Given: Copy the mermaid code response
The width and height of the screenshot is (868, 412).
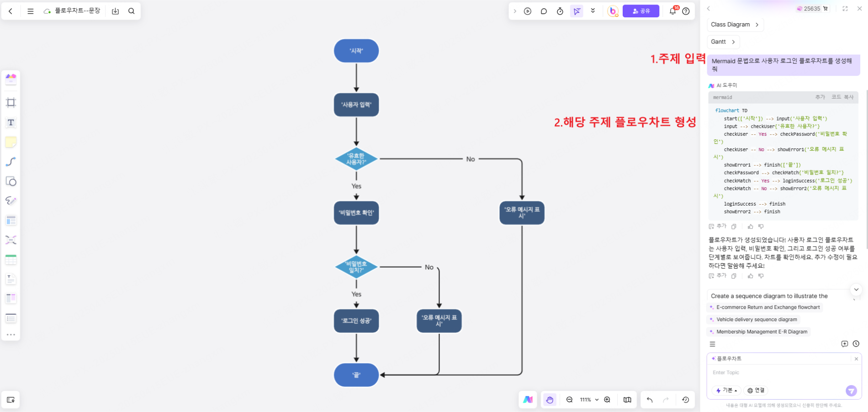Looking at the screenshot, I should pyautogui.click(x=734, y=227).
